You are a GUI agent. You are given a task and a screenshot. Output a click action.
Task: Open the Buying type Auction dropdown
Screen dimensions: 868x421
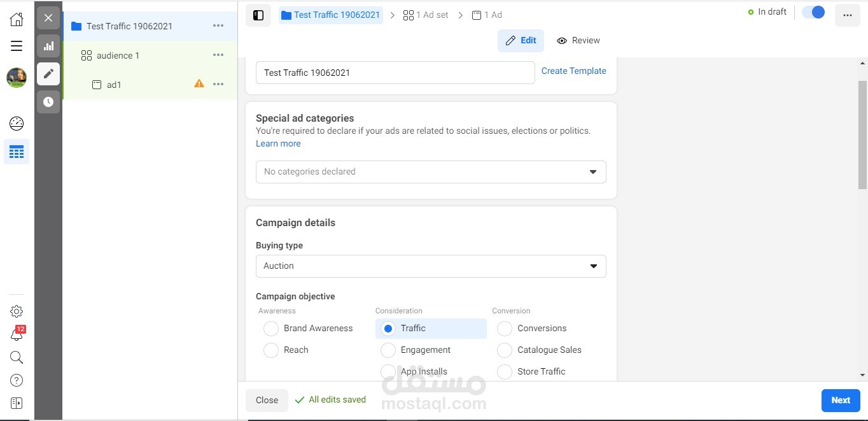pos(431,266)
